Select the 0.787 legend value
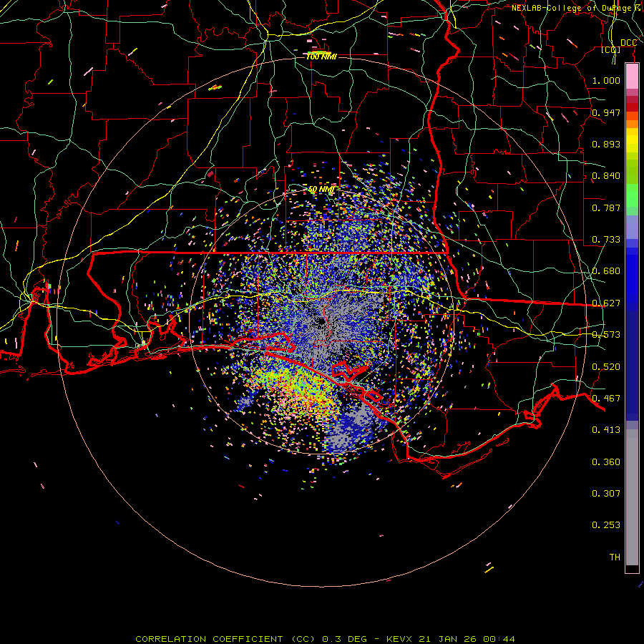 (x=606, y=208)
